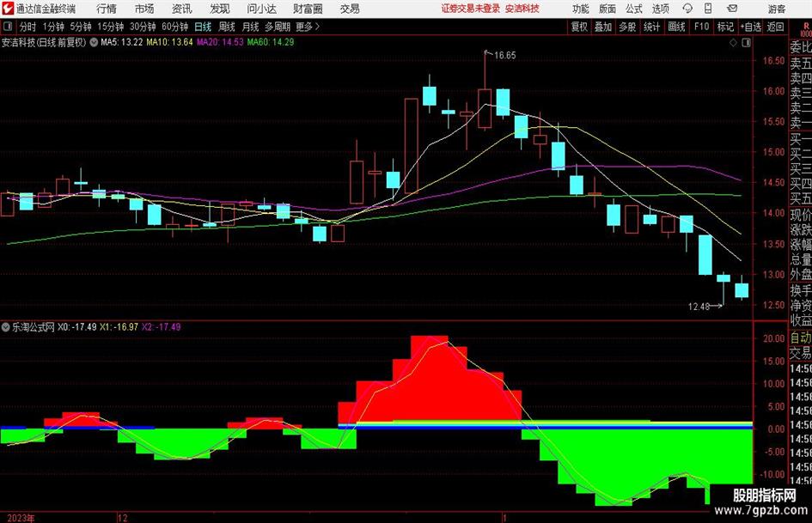This screenshot has height=523, width=812.
Task: Toggle the left panel layout icon beside 分时
Action: [7, 27]
